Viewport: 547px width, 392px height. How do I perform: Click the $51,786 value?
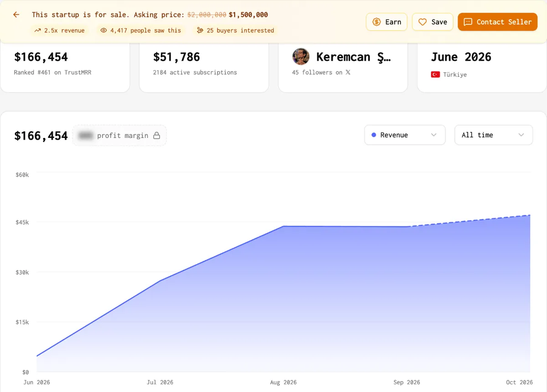176,57
